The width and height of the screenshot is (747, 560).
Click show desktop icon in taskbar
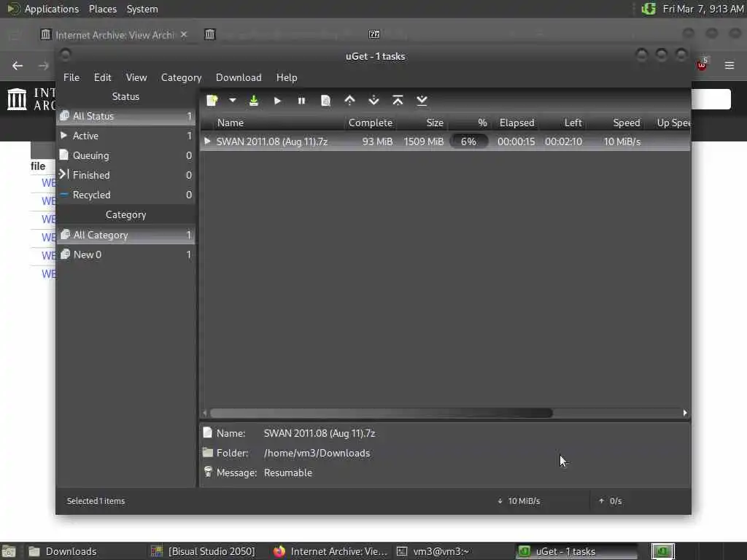click(9, 551)
